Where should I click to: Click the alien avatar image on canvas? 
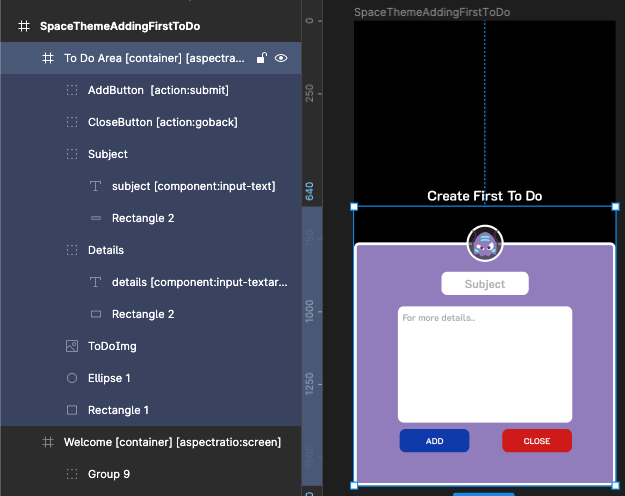485,244
